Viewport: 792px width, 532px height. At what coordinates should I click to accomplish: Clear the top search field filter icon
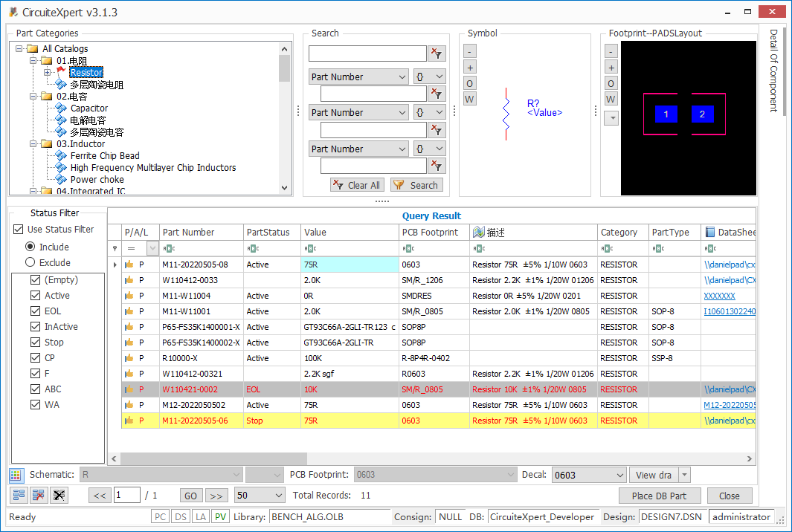pyautogui.click(x=437, y=53)
